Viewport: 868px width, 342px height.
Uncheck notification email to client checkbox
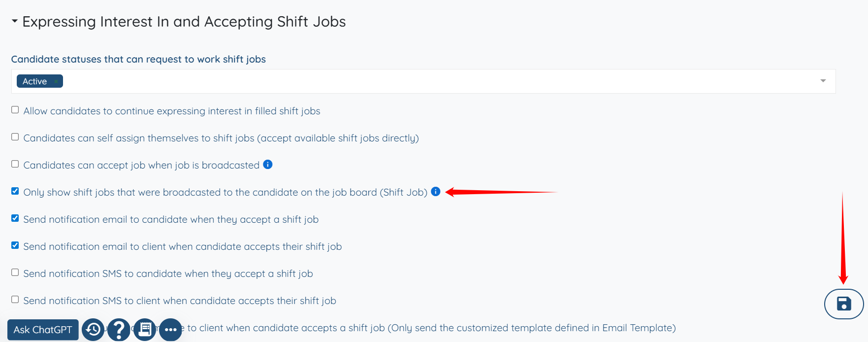pos(15,245)
